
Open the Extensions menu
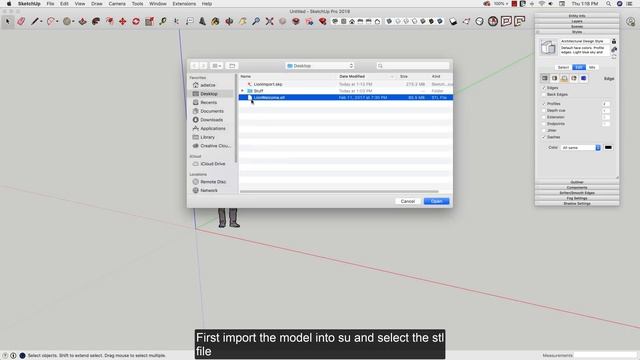(184, 4)
